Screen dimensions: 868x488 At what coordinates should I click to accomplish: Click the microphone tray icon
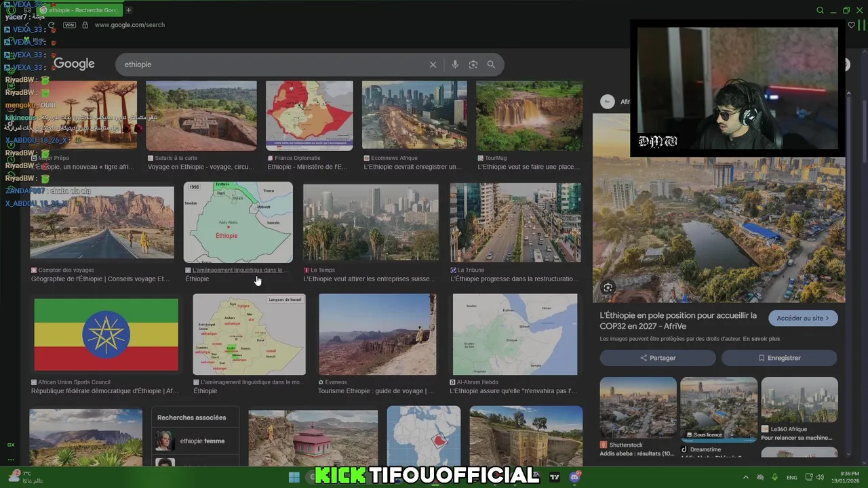[774, 477]
